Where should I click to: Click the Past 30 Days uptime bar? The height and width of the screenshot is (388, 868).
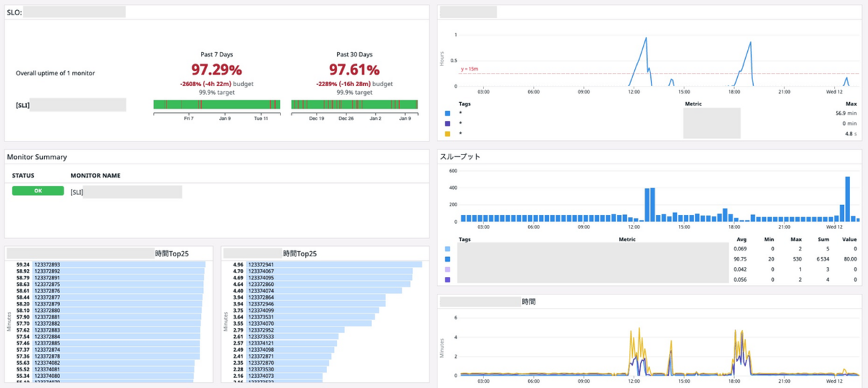pyautogui.click(x=355, y=104)
